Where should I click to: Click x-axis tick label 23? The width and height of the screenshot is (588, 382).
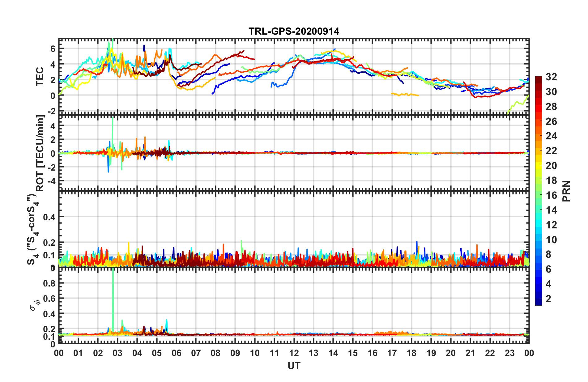point(510,353)
